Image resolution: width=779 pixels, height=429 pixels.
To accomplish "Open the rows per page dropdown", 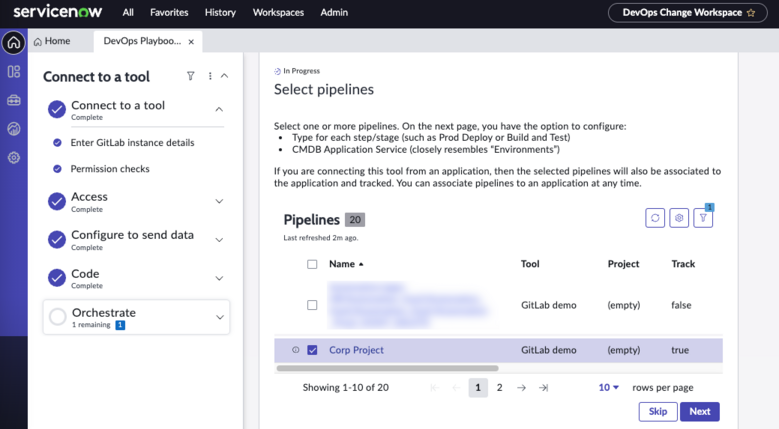I will coord(609,387).
